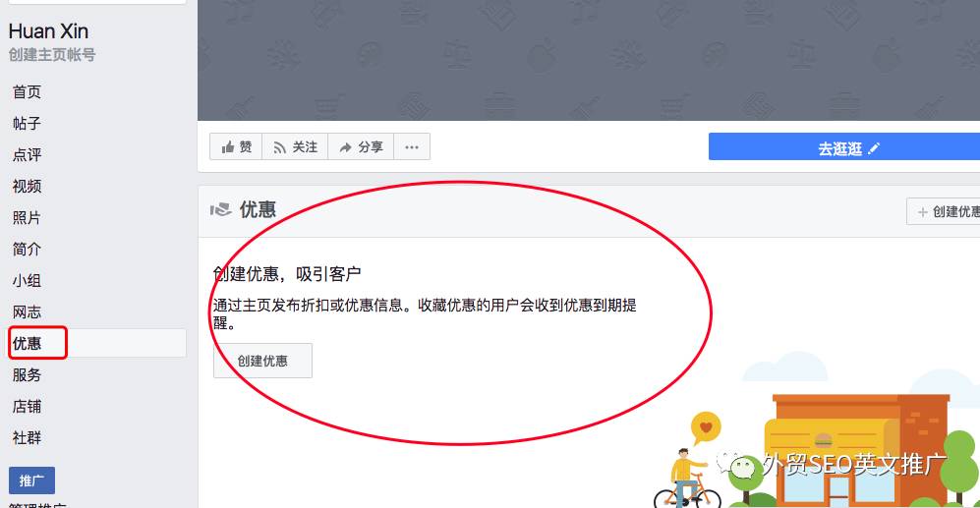Open the 照片 photos sidebar item

[27, 217]
